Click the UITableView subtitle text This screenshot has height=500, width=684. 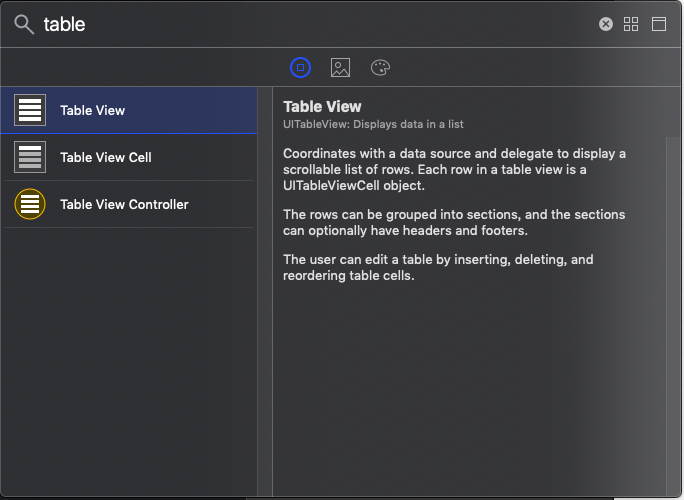click(373, 124)
